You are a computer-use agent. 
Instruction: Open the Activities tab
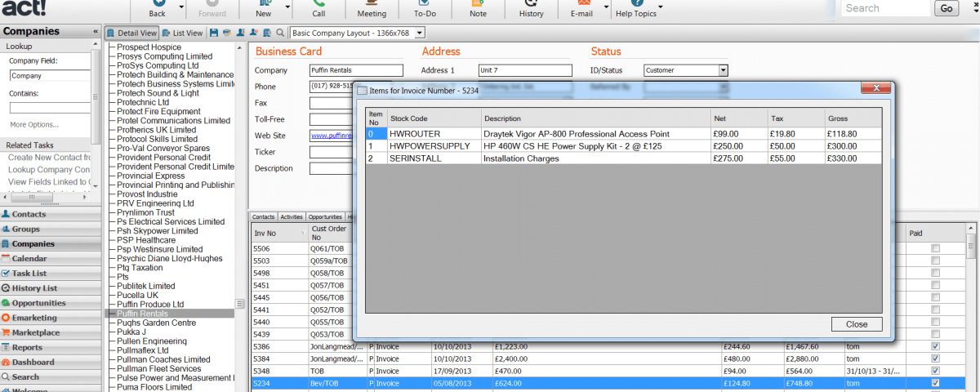pyautogui.click(x=292, y=217)
